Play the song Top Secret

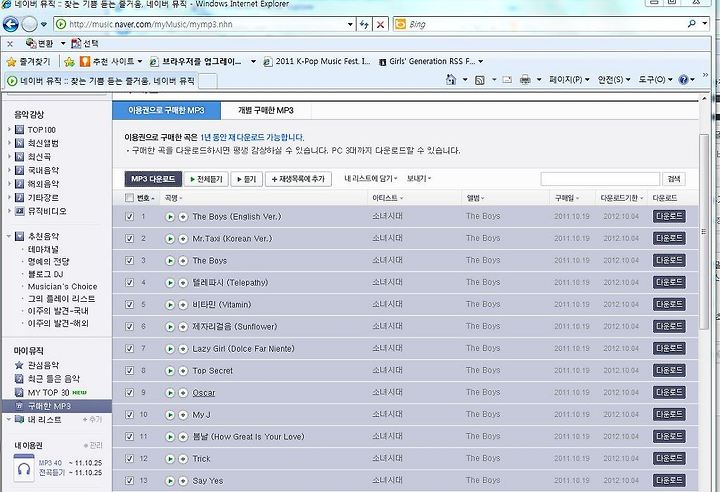[x=170, y=371]
